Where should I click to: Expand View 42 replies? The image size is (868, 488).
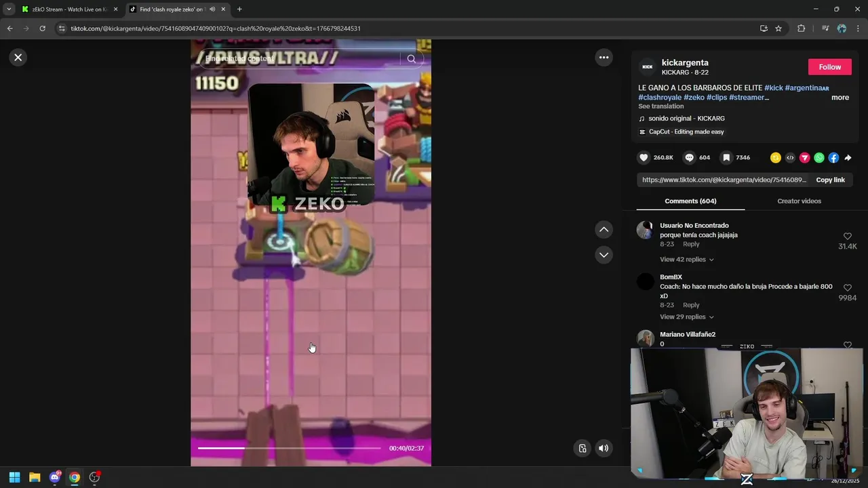pos(686,260)
